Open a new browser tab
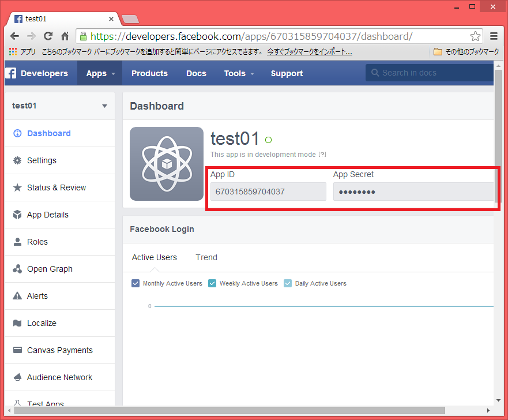Screen dimensions: 508x420 (x=130, y=19)
